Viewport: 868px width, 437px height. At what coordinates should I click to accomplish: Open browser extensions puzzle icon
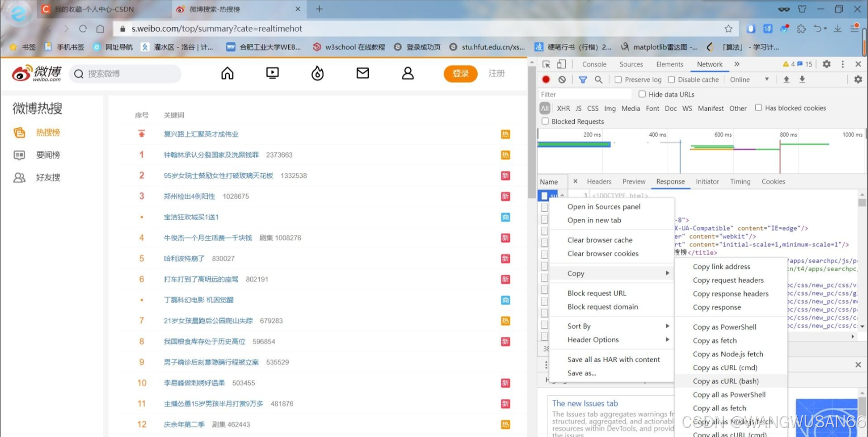[801, 29]
